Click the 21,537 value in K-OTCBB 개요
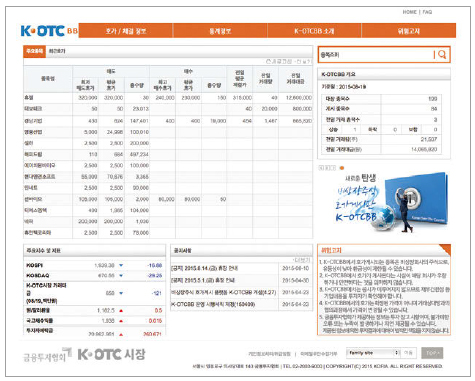475x381 pixels. point(428,139)
